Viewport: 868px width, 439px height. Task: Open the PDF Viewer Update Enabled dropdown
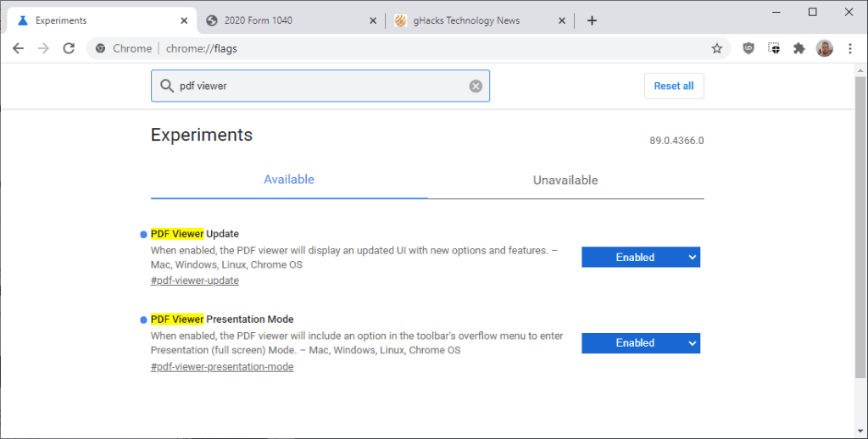pos(641,257)
